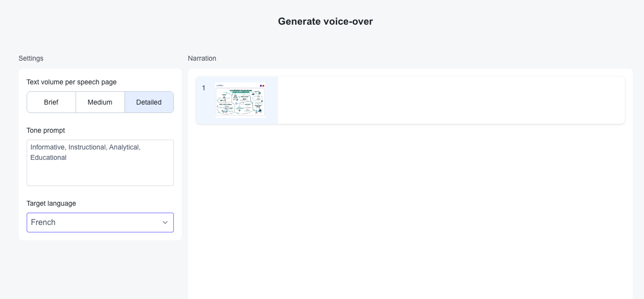Select the slide number 1 label

pyautogui.click(x=203, y=88)
